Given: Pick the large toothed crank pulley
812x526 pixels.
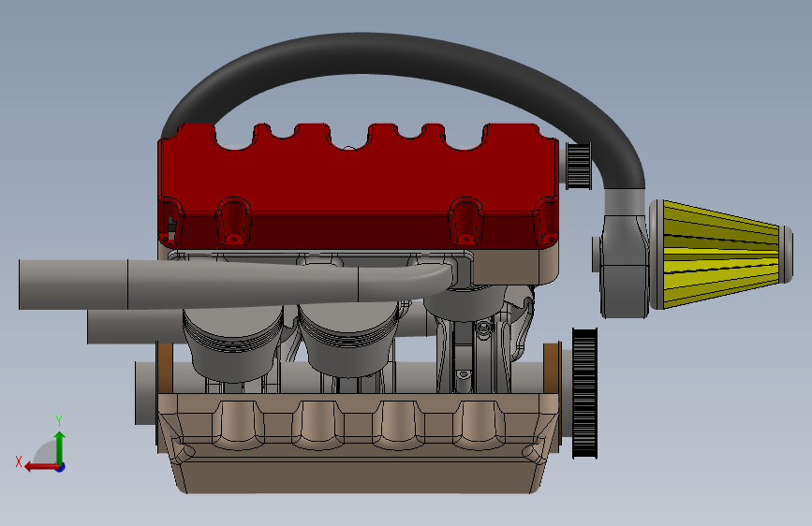Looking at the screenshot, I should (584, 393).
